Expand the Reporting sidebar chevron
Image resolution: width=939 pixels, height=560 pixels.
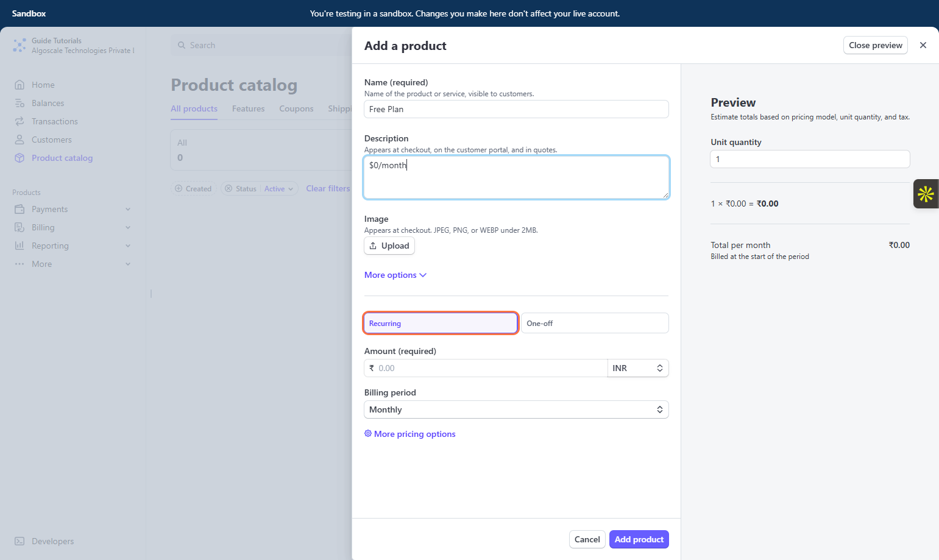(128, 246)
